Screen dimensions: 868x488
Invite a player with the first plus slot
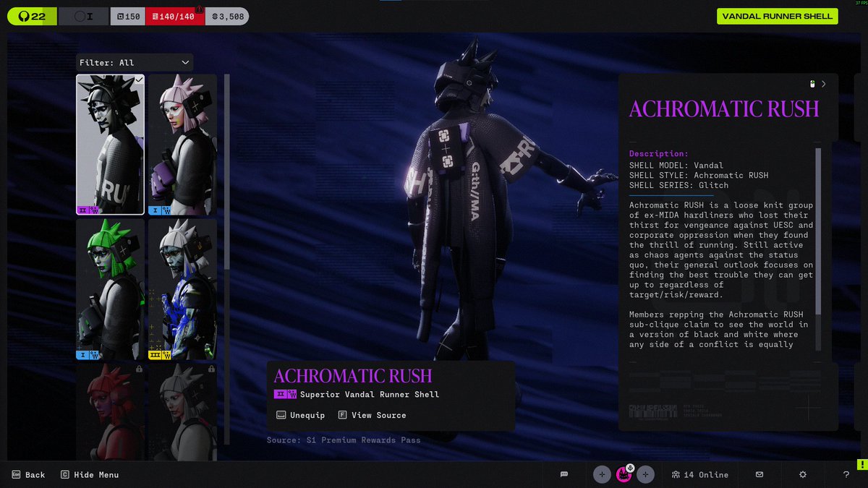(602, 474)
